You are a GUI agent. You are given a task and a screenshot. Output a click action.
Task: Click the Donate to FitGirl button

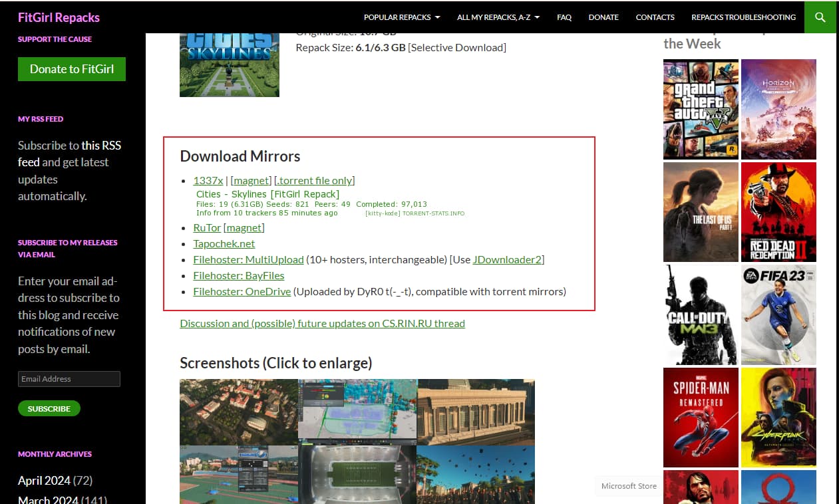point(72,68)
